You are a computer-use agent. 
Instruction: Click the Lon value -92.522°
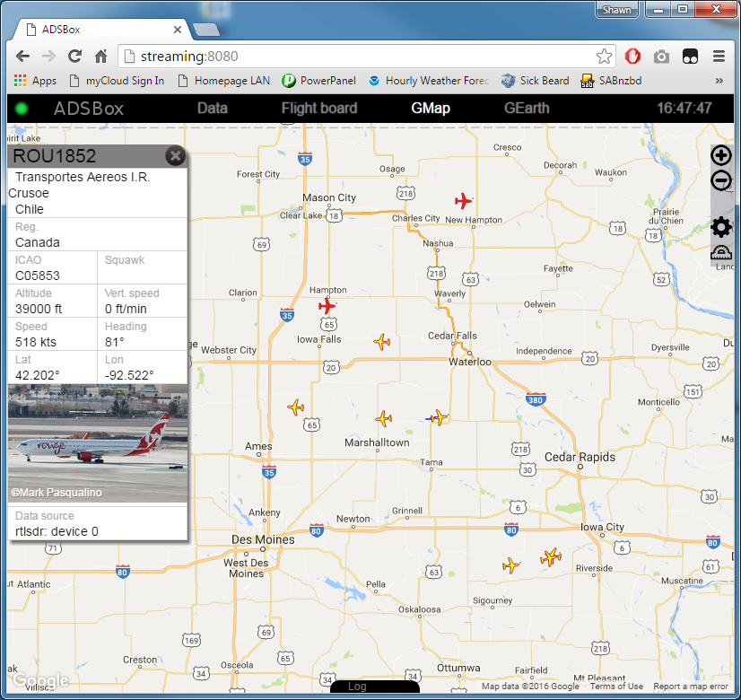pos(129,375)
